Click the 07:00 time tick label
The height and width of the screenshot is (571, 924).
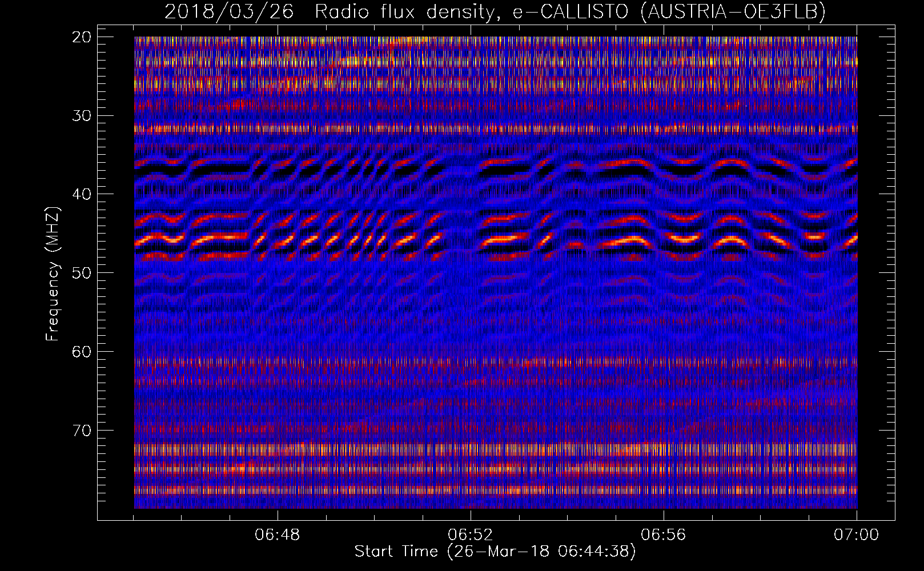coord(857,535)
